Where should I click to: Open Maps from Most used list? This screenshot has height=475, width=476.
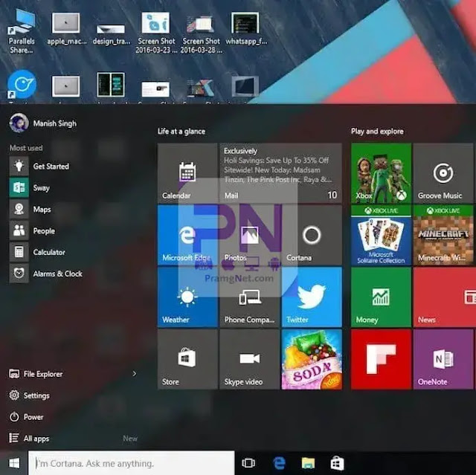pyautogui.click(x=30, y=210)
